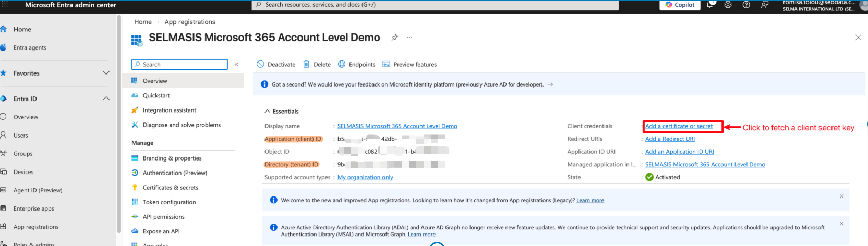The width and height of the screenshot is (868, 246).
Task: Click the Copilot button in header
Action: (x=680, y=5)
